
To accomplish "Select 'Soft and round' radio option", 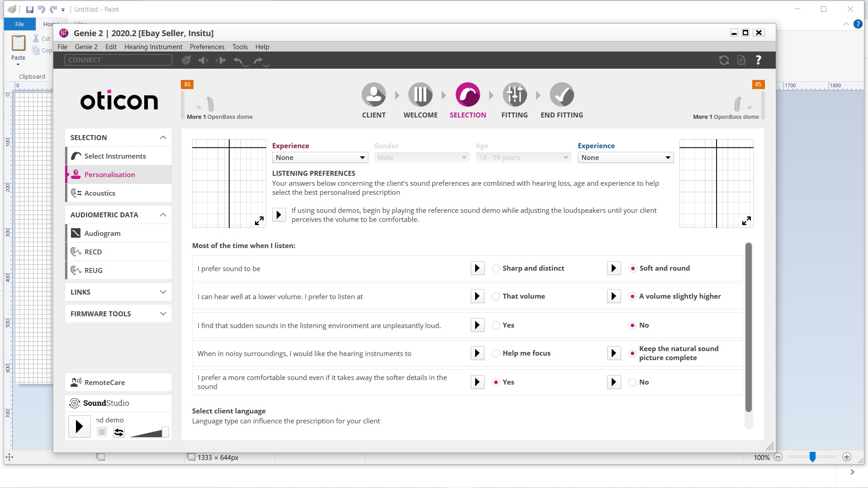I will [x=632, y=268].
